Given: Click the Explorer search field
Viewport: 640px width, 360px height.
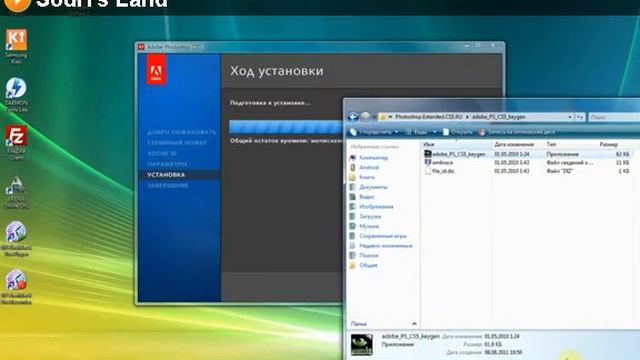Looking at the screenshot, I should point(614,117).
